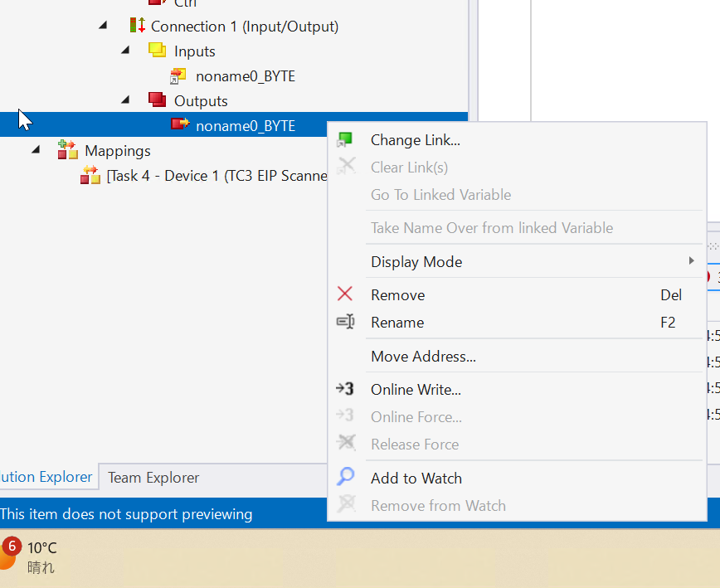Screen dimensions: 720x588
Task: Click the Online Write arrow icon
Action: [345, 389]
